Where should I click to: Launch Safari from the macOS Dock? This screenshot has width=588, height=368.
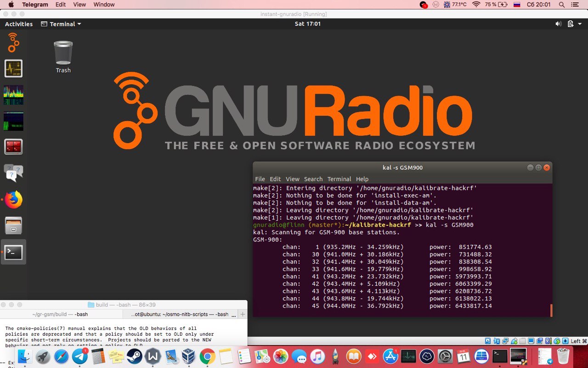click(x=61, y=356)
